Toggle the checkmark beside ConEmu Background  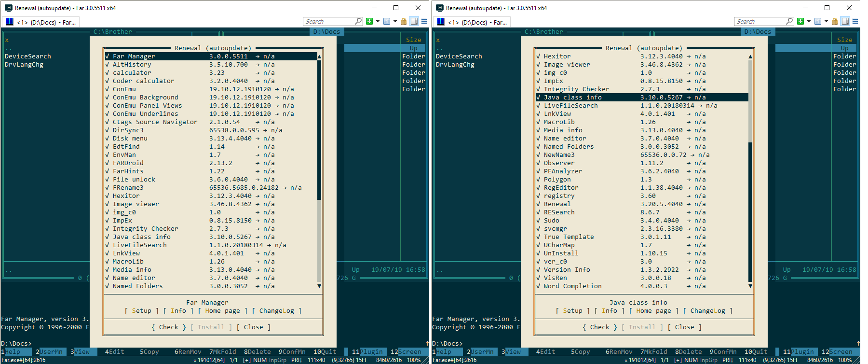[x=107, y=98]
